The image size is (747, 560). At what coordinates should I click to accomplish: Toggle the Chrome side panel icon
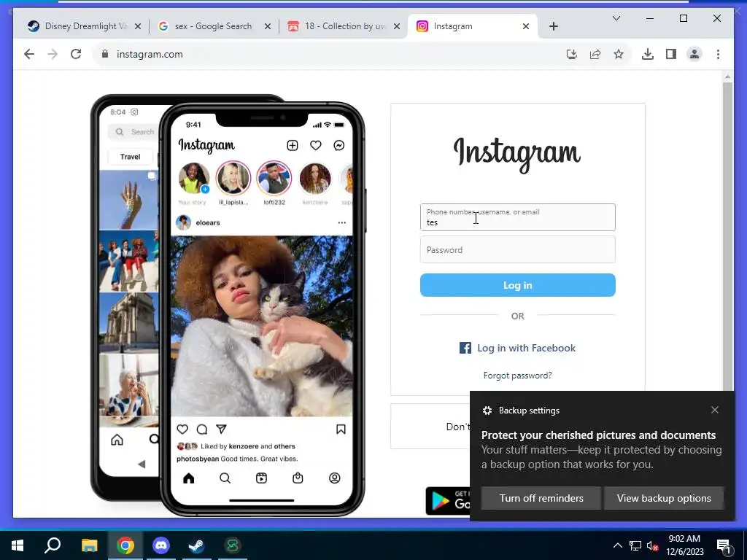[671, 54]
